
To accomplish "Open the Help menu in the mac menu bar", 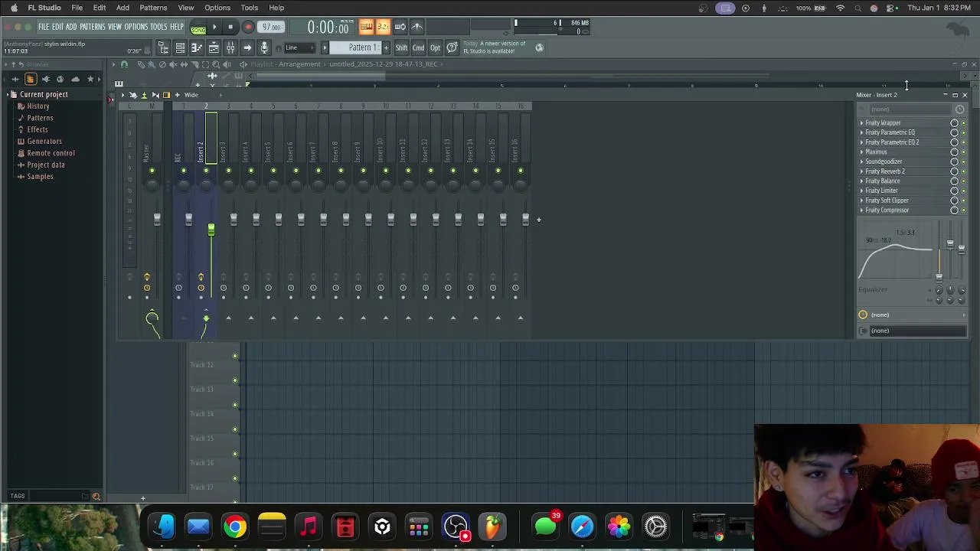I will [x=276, y=8].
